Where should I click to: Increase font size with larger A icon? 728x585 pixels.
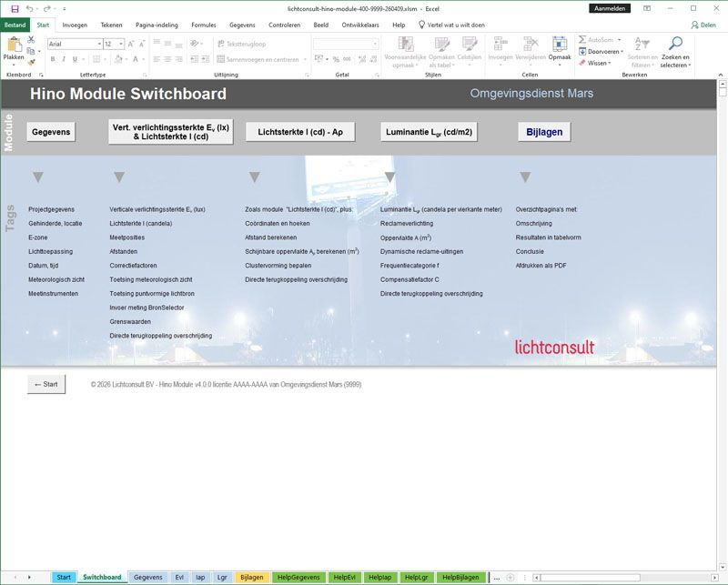131,44
